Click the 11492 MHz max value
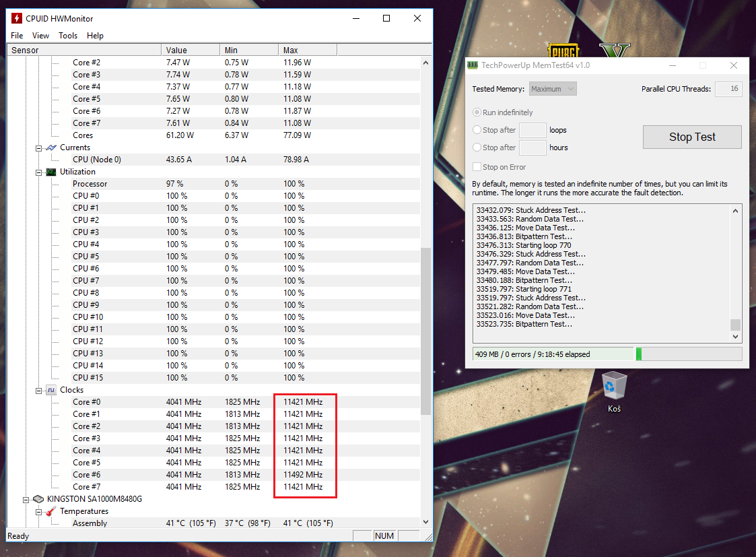Screen dimensions: 756x557 tap(303, 475)
